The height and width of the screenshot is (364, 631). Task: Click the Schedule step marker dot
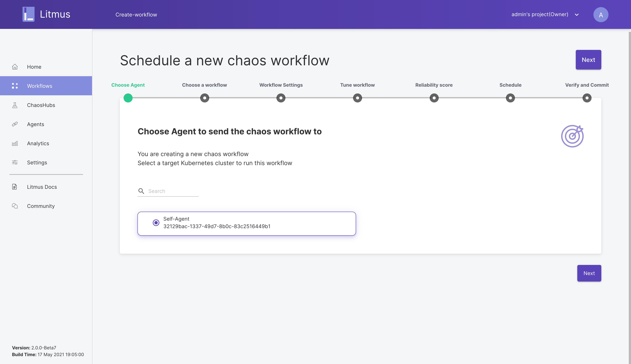coord(510,98)
